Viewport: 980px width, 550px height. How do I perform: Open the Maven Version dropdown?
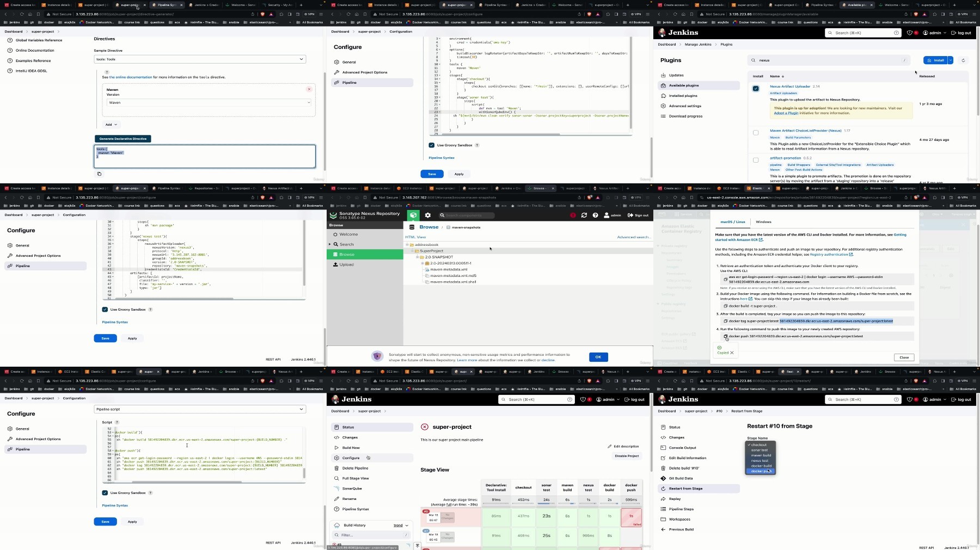click(x=209, y=102)
